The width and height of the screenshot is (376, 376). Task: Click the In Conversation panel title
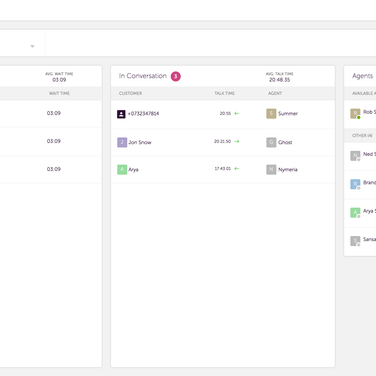(x=143, y=76)
